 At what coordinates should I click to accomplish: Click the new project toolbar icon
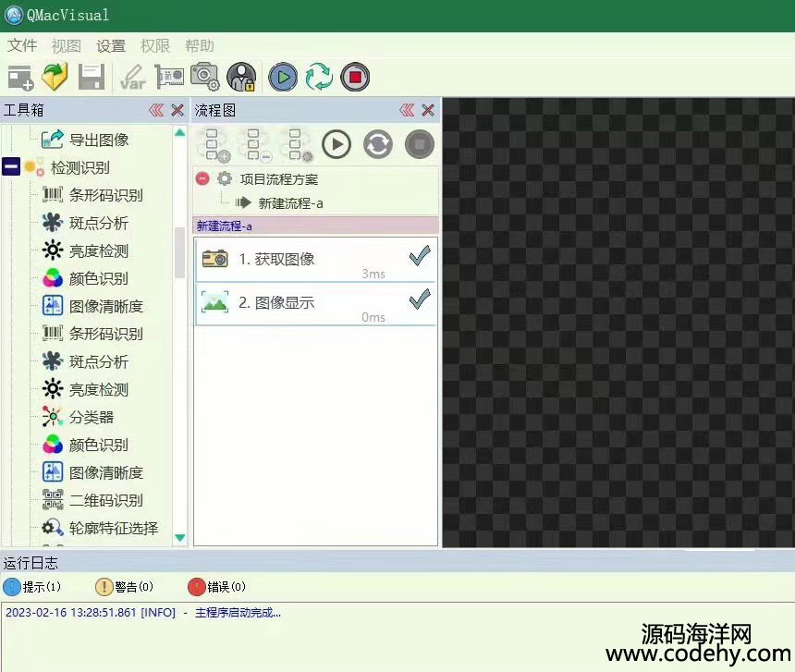click(x=20, y=78)
